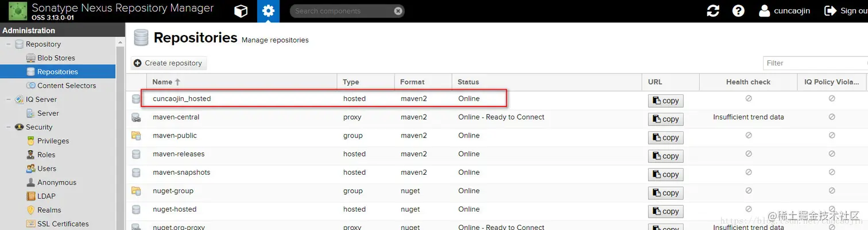Click the Roles person icon
The height and width of the screenshot is (230, 868).
point(31,155)
